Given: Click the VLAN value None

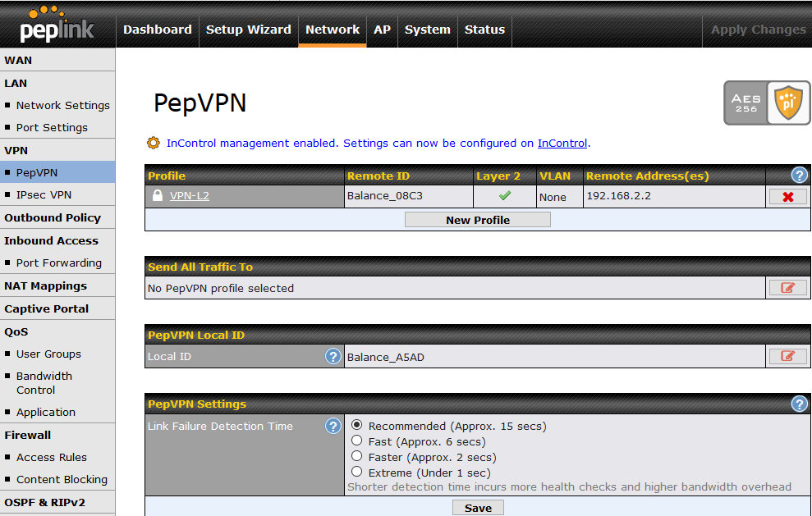Looking at the screenshot, I should [x=553, y=197].
